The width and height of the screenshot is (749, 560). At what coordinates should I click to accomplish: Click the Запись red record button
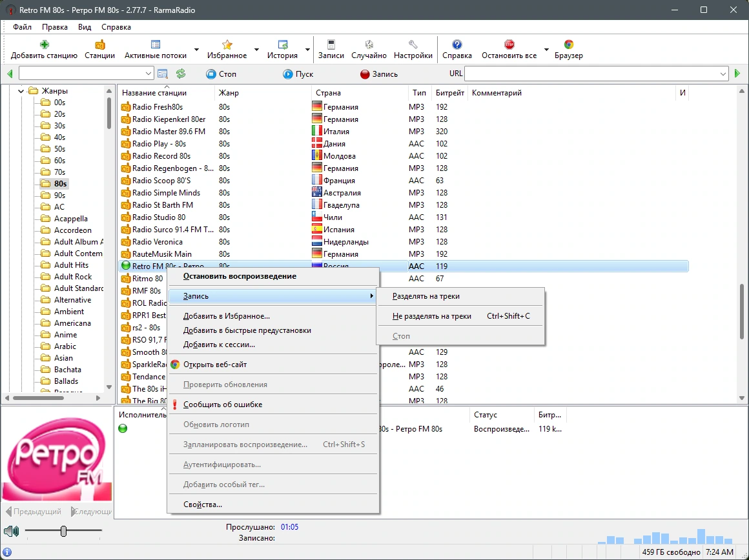coord(379,74)
